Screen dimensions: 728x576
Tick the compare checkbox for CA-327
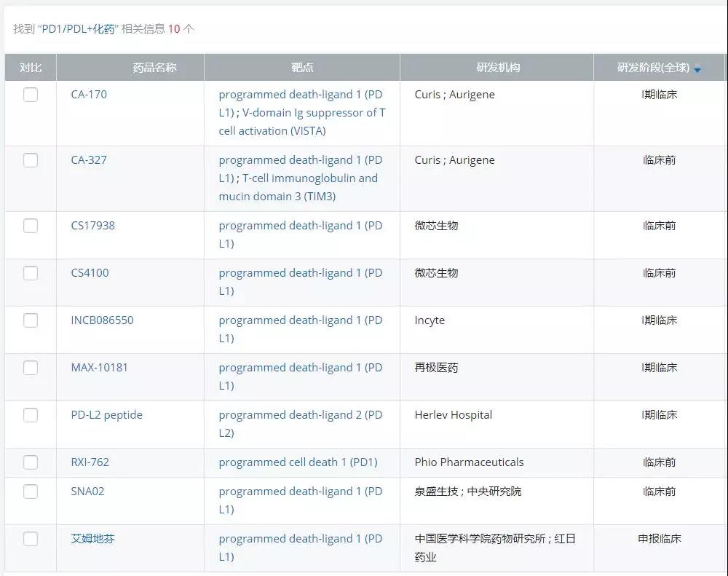click(31, 159)
